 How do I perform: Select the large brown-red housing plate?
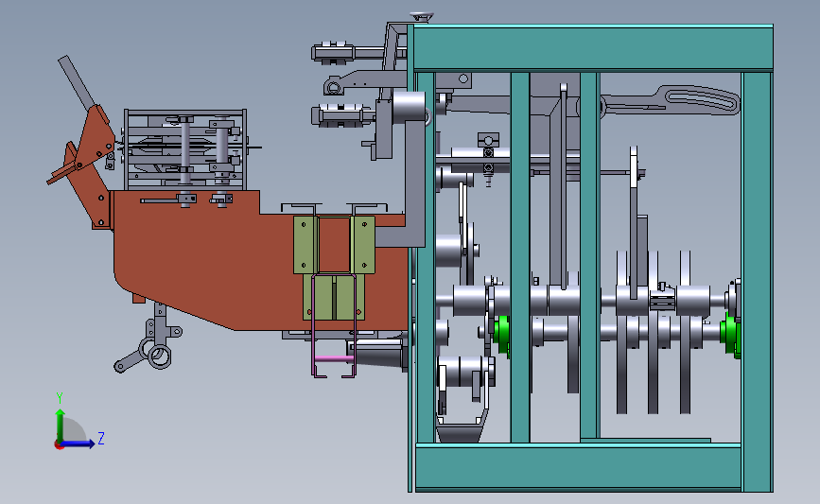pos(209,261)
